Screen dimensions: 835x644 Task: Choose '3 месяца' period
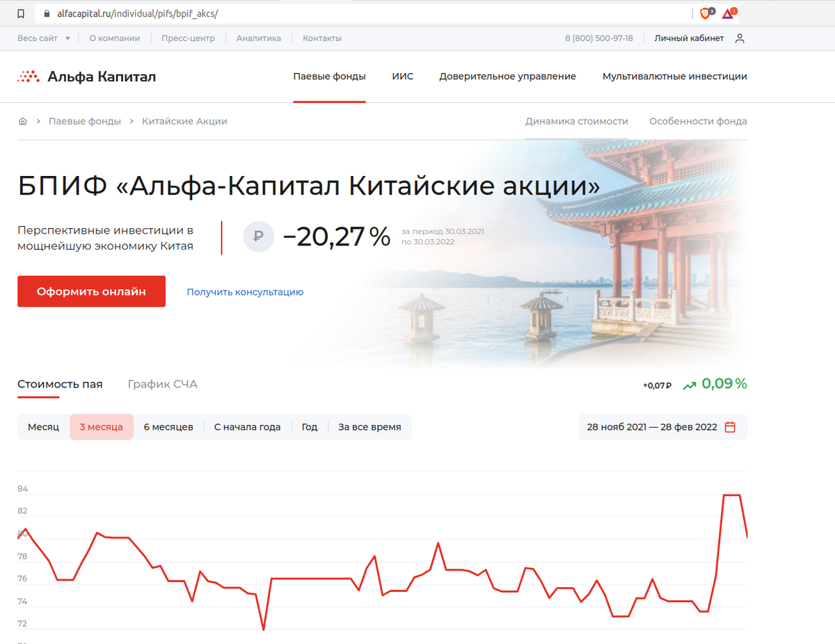pos(102,427)
